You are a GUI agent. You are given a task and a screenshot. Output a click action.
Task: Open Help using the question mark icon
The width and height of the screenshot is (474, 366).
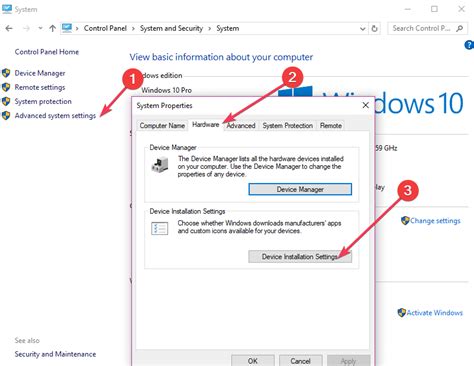click(469, 45)
